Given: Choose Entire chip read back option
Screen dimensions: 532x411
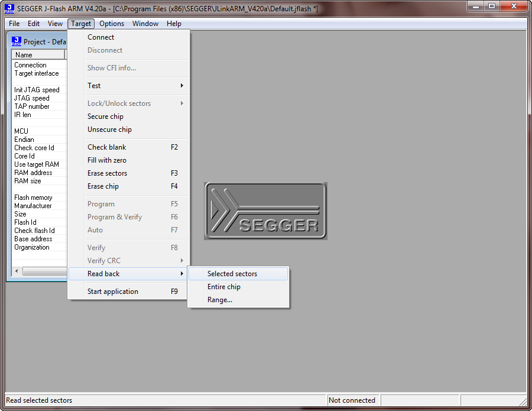Looking at the screenshot, I should click(x=224, y=287).
